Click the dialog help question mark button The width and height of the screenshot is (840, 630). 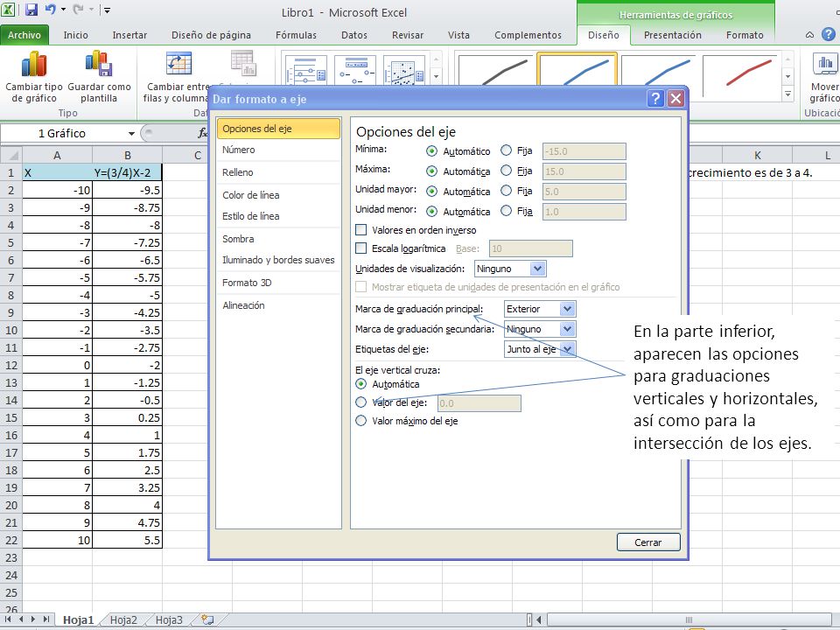coord(655,99)
